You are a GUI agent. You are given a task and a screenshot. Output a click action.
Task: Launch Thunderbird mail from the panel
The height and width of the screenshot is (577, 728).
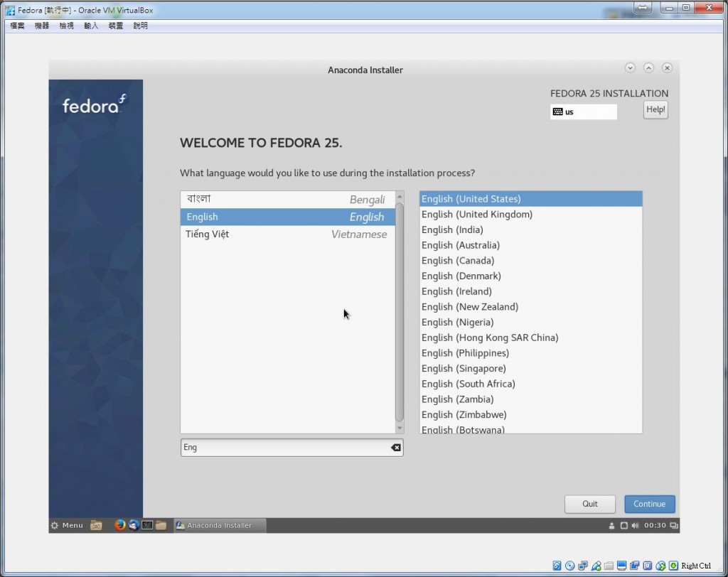(134, 525)
